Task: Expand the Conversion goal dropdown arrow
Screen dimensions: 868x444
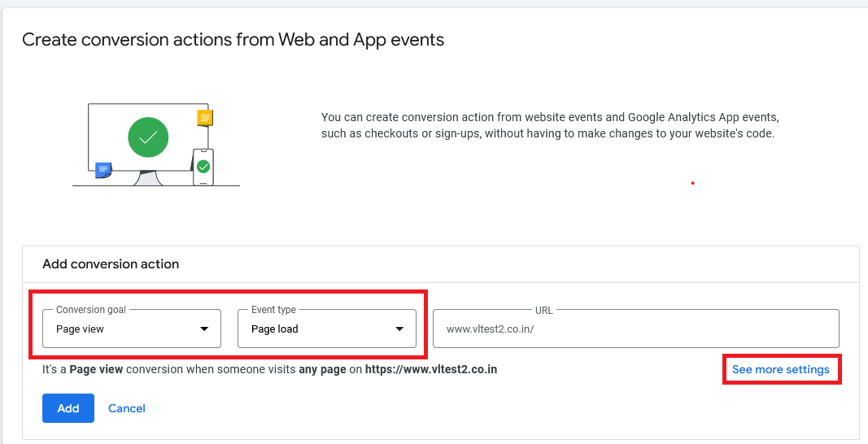Action: pos(204,329)
